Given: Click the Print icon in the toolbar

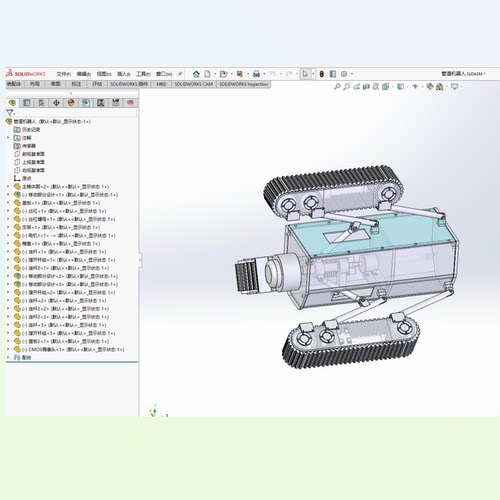Looking at the screenshot, I should (256, 74).
